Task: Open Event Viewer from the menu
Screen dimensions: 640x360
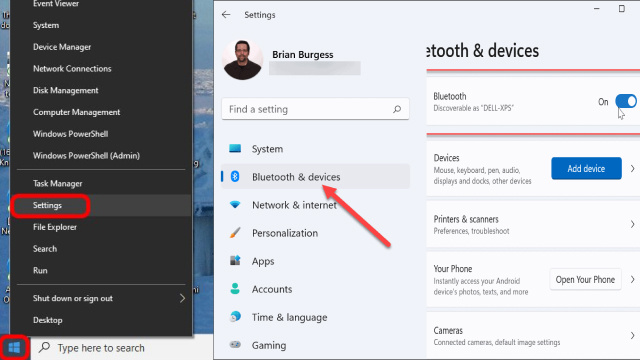Action: [56, 4]
